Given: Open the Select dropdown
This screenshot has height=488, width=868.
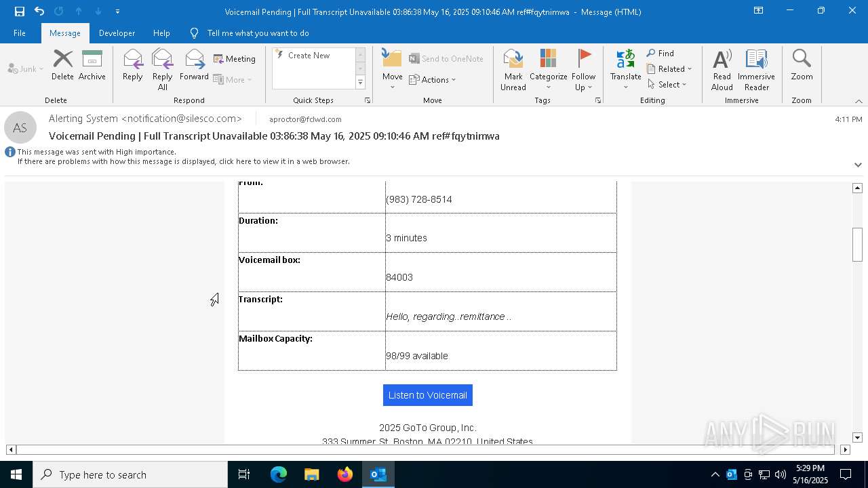Looking at the screenshot, I should pos(667,85).
